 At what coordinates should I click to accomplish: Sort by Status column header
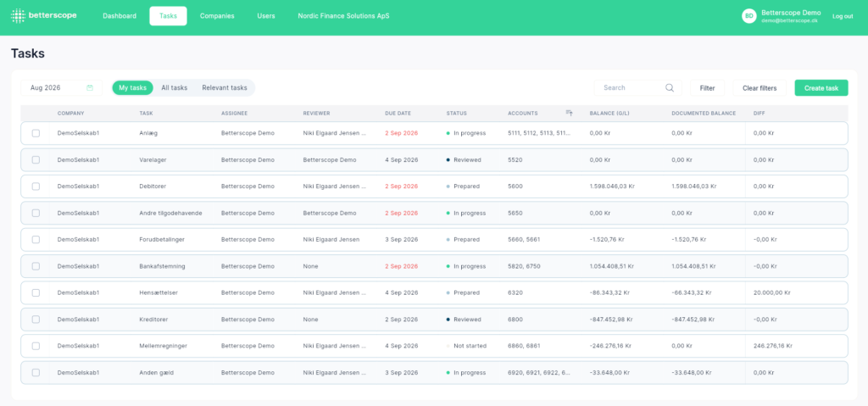coord(457,113)
